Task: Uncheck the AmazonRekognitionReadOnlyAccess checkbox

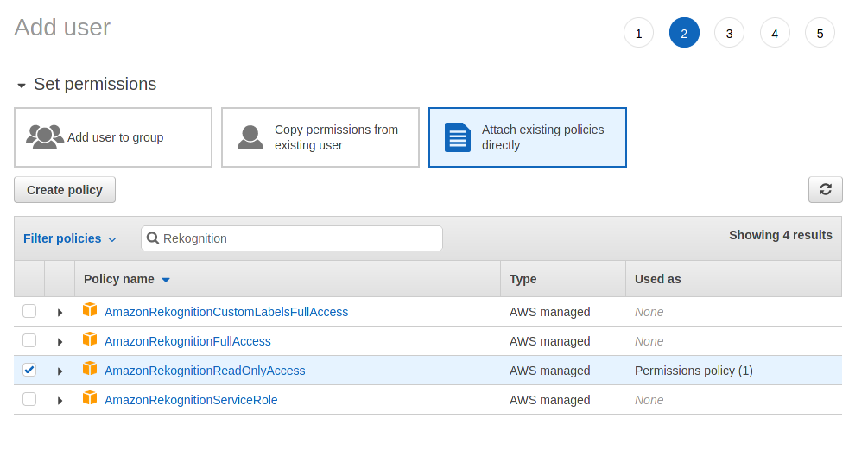Action: [29, 370]
